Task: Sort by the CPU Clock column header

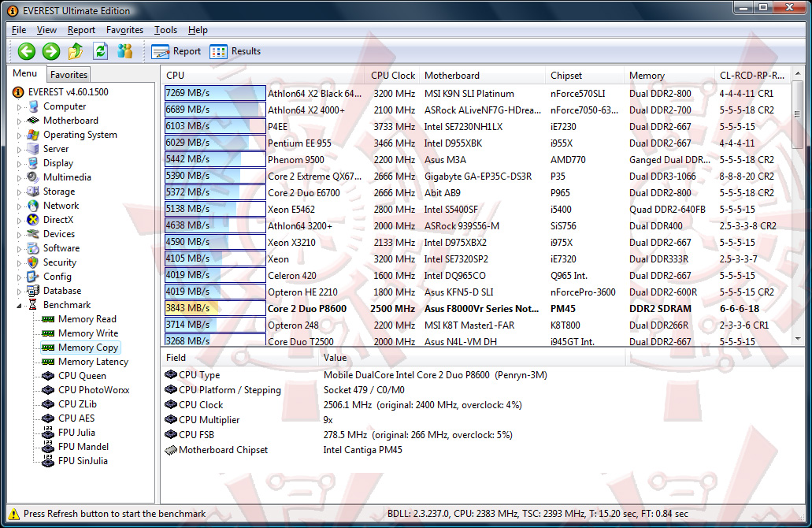Action: tap(392, 76)
